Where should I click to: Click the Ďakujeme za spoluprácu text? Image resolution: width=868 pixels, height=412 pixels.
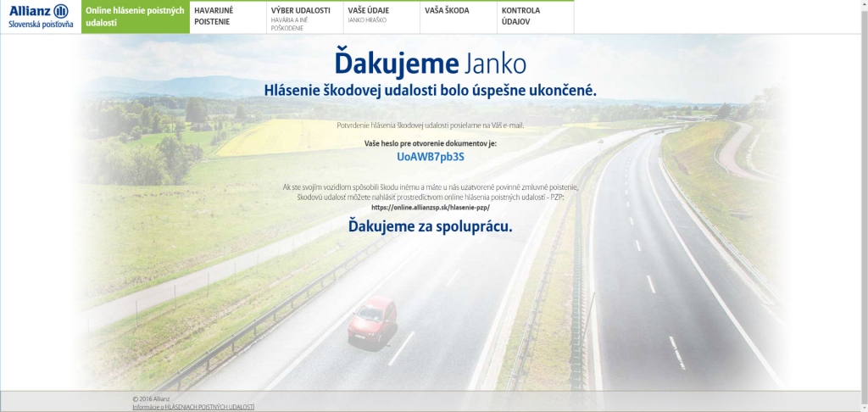431,226
